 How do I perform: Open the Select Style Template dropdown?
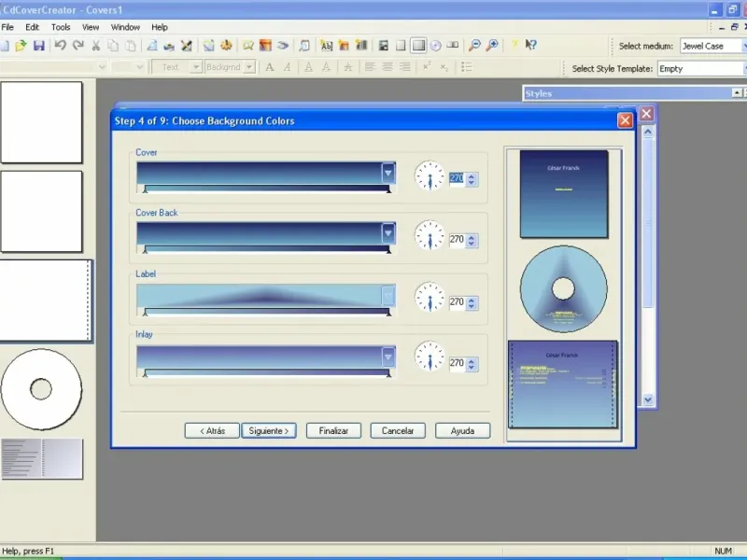[700, 68]
